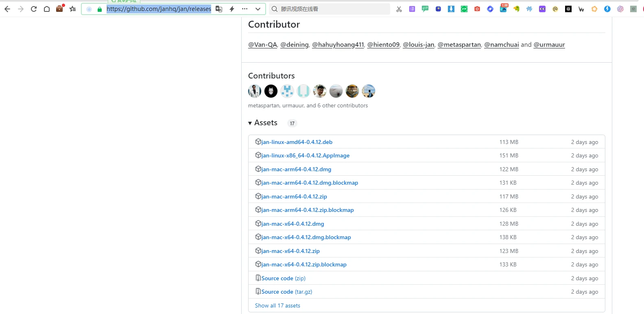Go to browser home page icon

[47, 9]
